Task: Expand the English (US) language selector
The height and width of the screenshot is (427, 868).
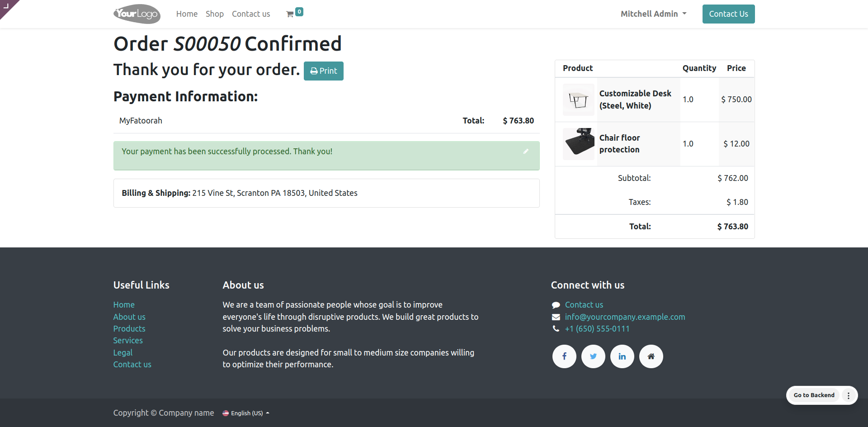Action: pos(246,413)
